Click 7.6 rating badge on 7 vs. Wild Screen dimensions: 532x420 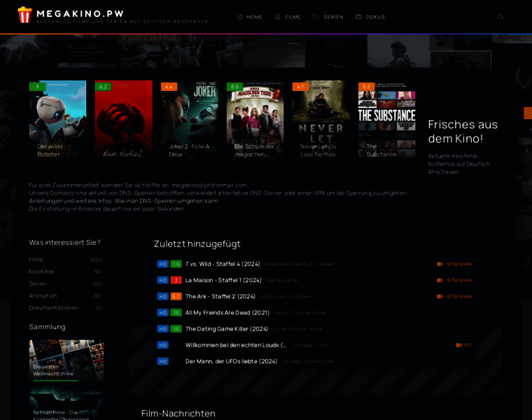coord(176,264)
